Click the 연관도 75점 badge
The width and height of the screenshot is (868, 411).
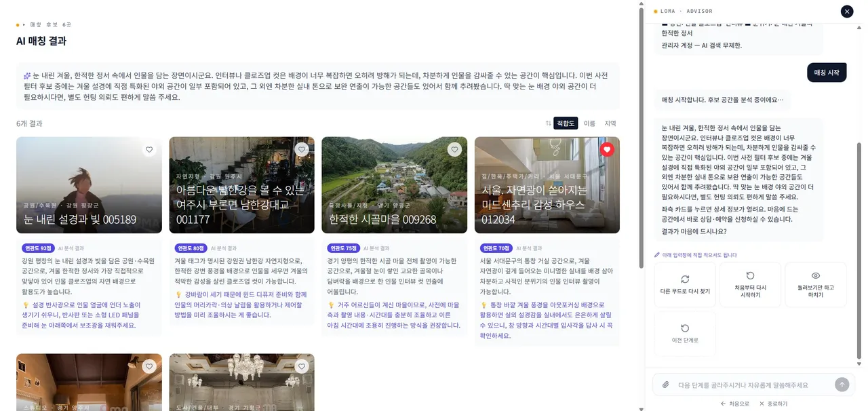coord(343,248)
